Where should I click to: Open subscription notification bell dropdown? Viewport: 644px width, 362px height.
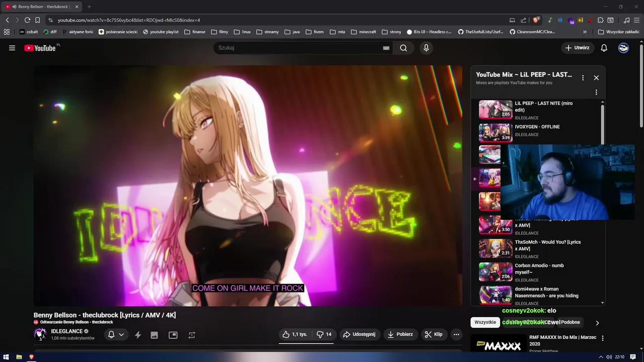116,334
